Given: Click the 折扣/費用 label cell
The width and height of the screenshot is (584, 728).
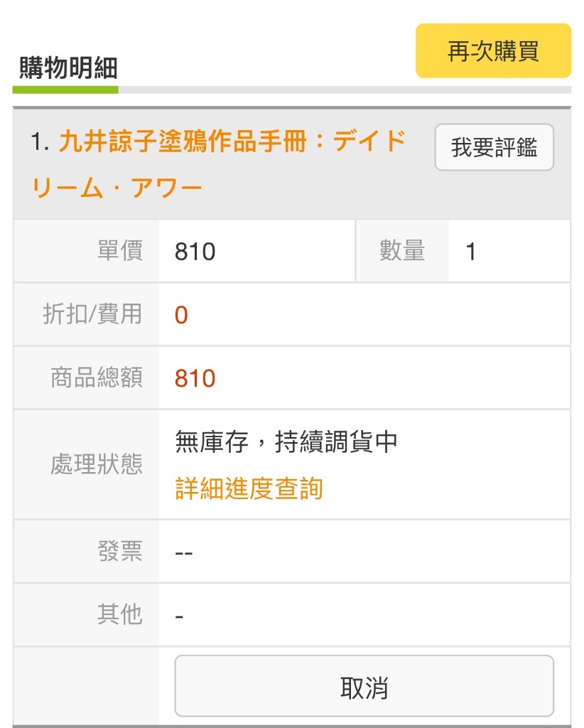Looking at the screenshot, I should (86, 314).
